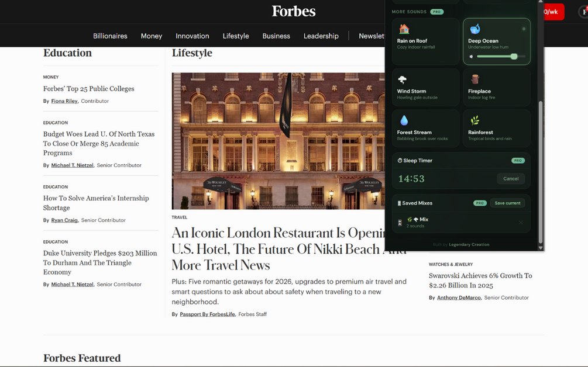Click the Rainforest leaf icon
Screen dimensions: 588x367
point(474,120)
